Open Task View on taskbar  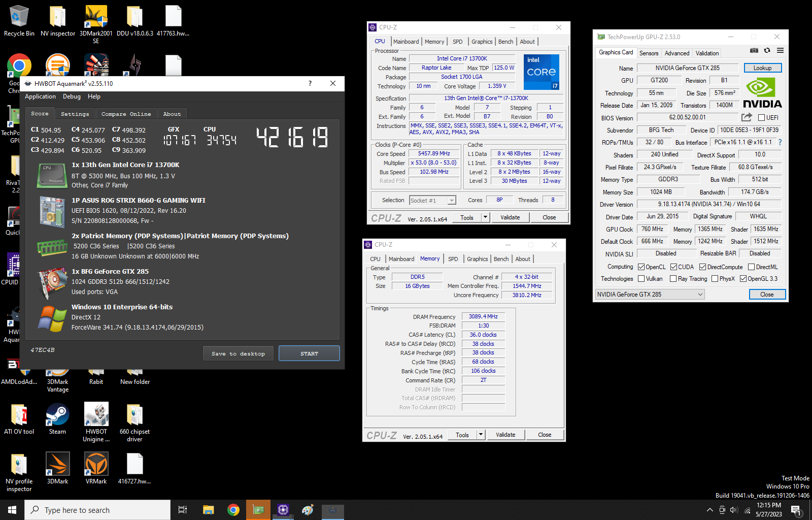click(x=183, y=510)
